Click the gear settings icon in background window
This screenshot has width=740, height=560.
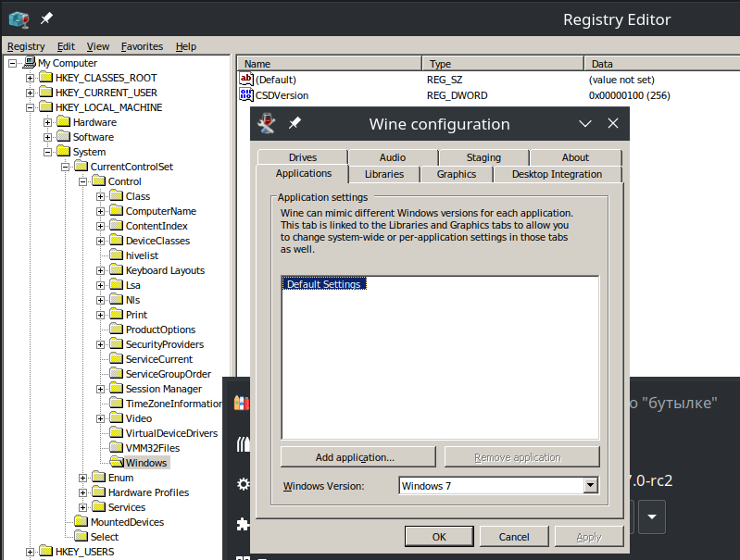tap(243, 483)
